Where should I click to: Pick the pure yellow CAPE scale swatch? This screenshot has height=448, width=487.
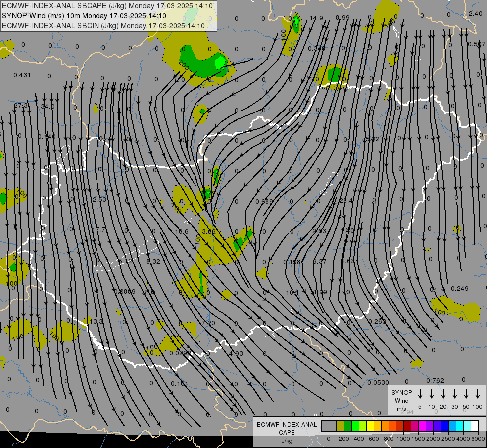coord(370,426)
